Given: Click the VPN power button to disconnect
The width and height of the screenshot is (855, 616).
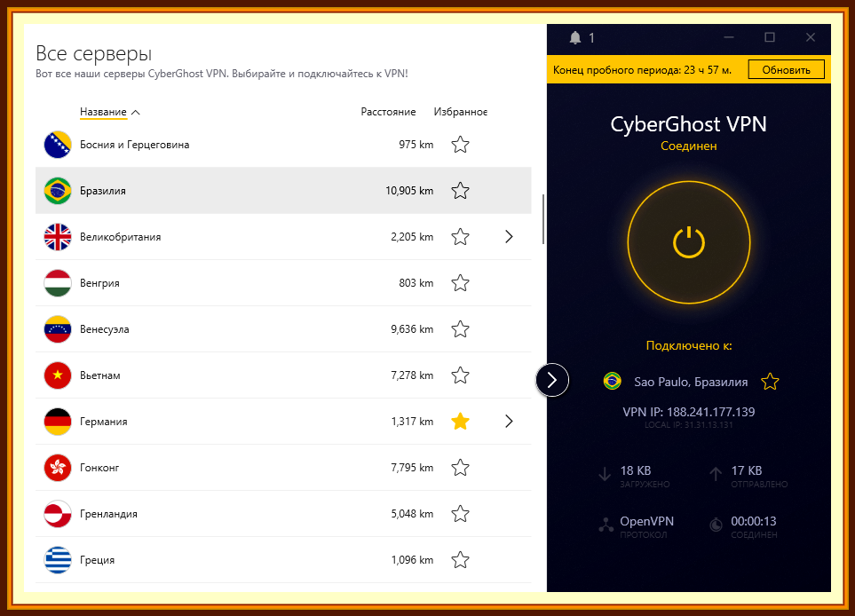Looking at the screenshot, I should (x=689, y=242).
